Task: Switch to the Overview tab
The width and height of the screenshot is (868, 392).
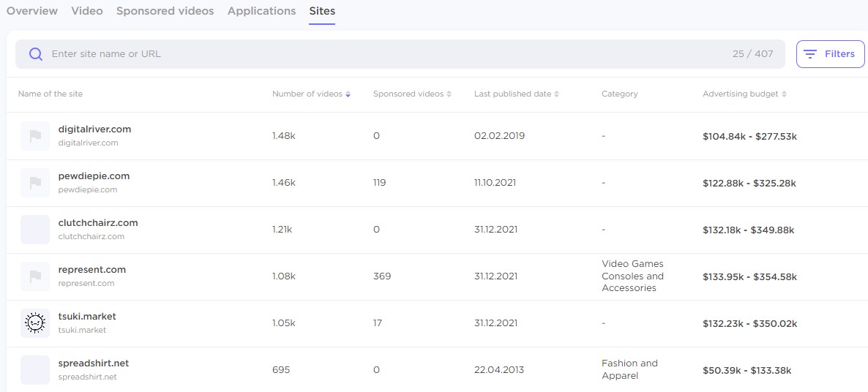Action: [32, 11]
